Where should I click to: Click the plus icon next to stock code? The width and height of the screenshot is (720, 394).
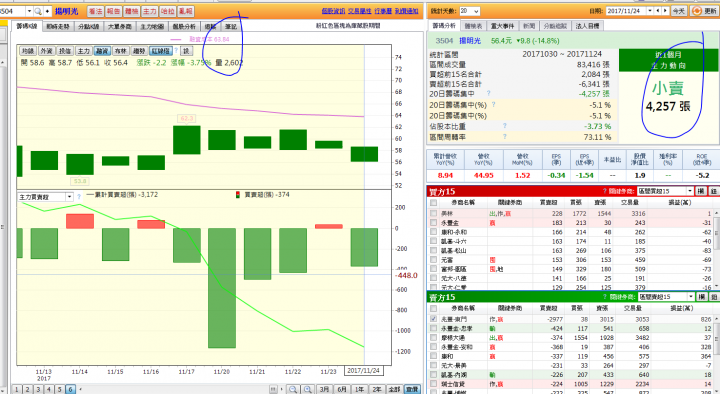pyautogui.click(x=47, y=11)
